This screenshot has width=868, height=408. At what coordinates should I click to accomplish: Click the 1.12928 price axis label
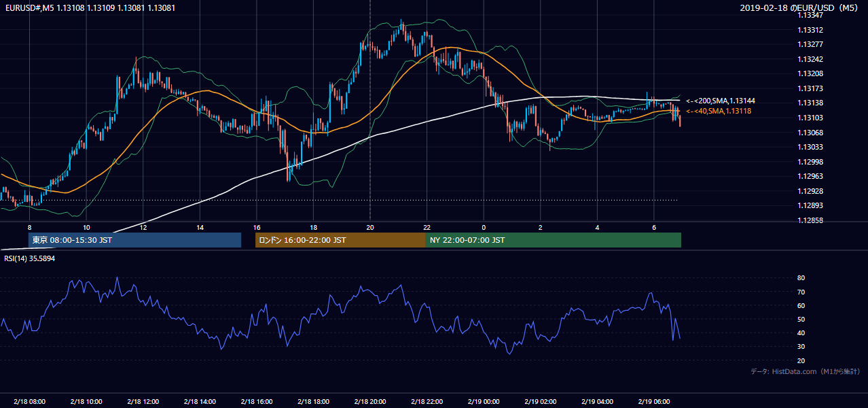pos(810,191)
